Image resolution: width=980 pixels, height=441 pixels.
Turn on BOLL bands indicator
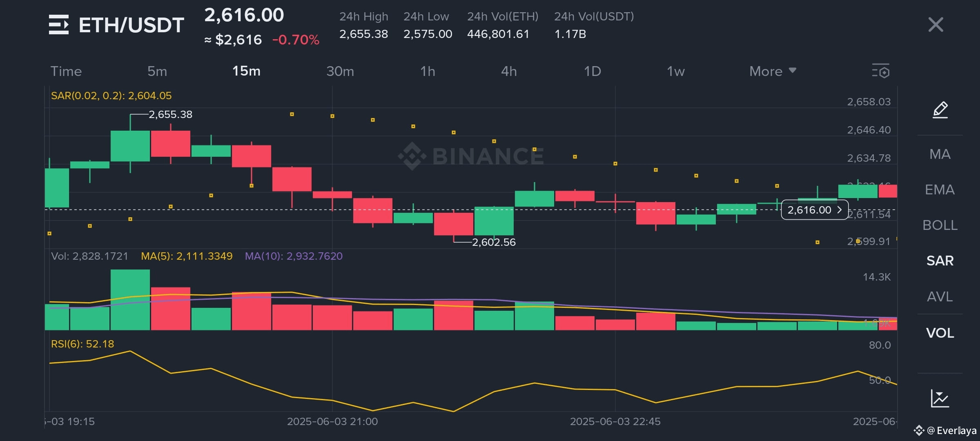pyautogui.click(x=940, y=225)
